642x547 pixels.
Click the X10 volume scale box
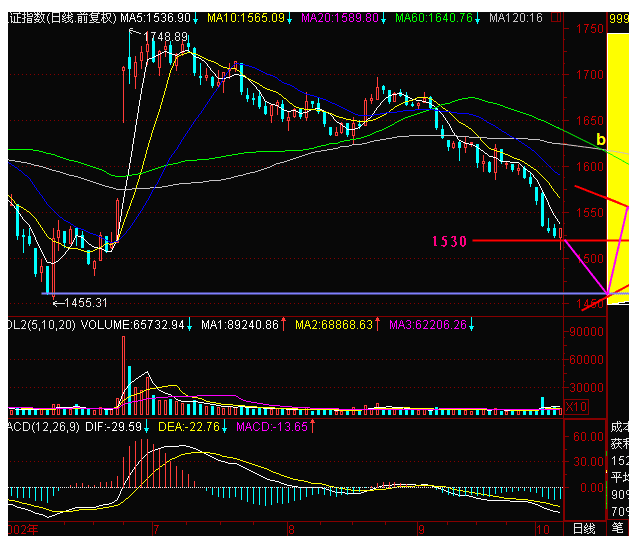pos(576,407)
